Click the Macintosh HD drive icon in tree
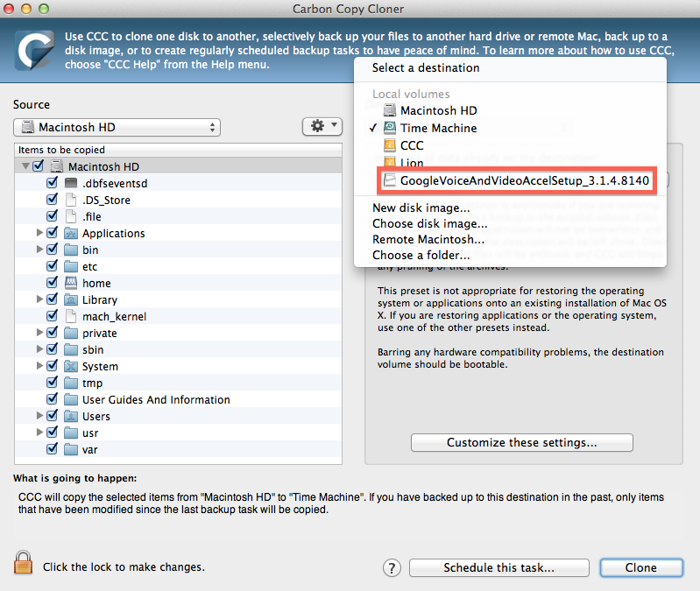700x591 pixels. [x=57, y=166]
